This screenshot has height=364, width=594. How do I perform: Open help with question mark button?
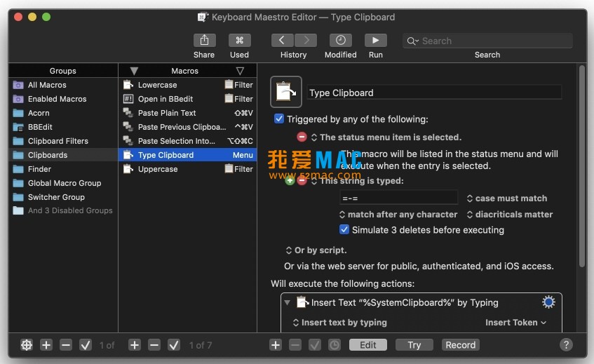point(566,344)
